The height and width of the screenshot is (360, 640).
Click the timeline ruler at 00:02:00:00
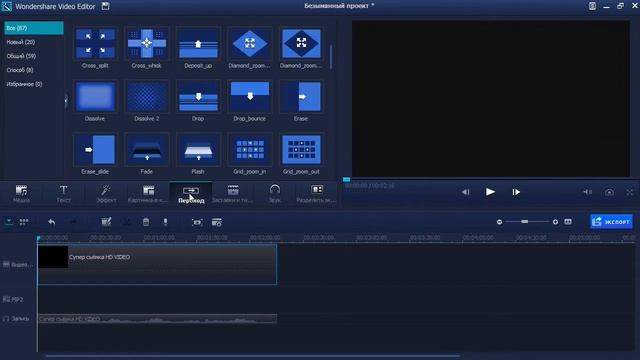pyautogui.click(x=265, y=237)
